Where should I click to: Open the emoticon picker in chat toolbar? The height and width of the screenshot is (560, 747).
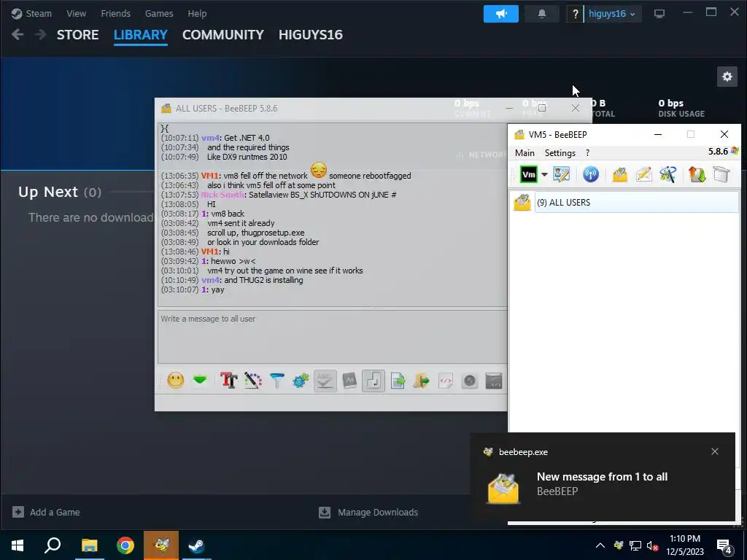[175, 380]
